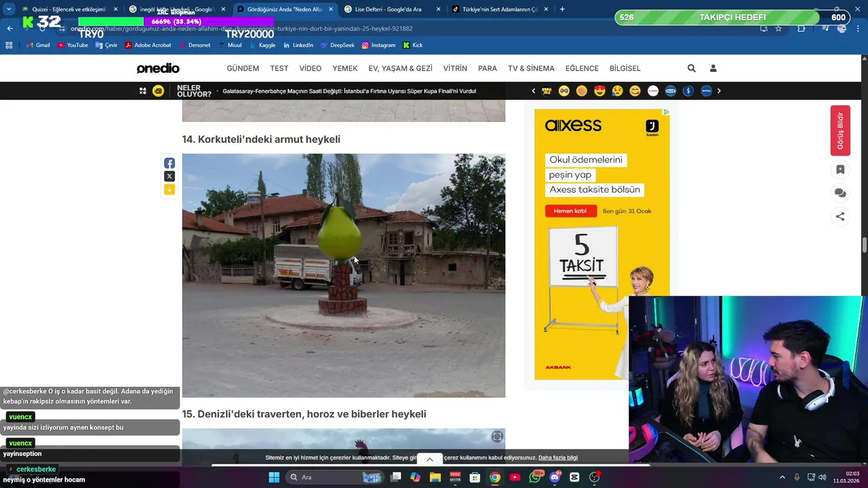The width and height of the screenshot is (868, 488).
Task: Expand the cookie banner up arrow
Action: 429,460
